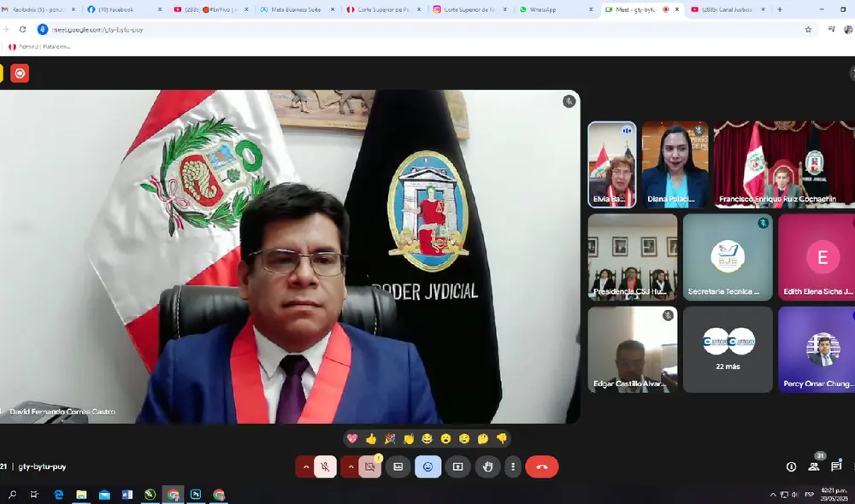Turn on the camera
Image resolution: width=855 pixels, height=504 pixels.
coord(369,466)
